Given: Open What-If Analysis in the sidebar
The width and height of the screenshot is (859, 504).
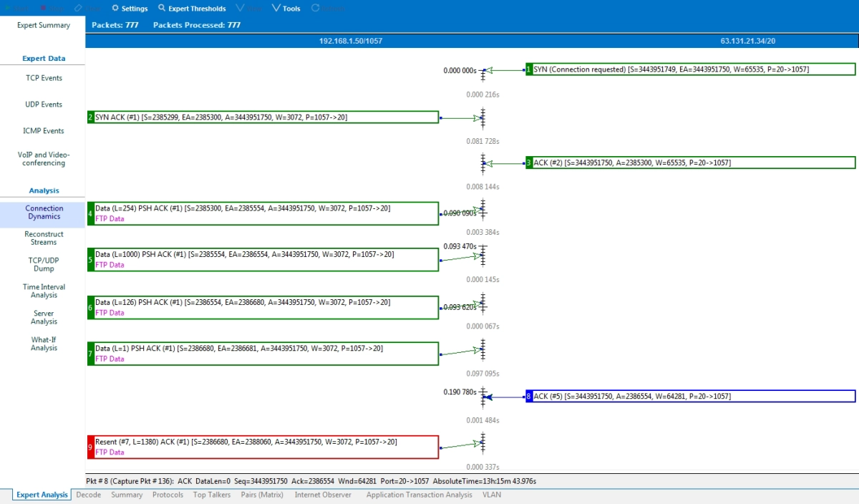Looking at the screenshot, I should (x=44, y=344).
